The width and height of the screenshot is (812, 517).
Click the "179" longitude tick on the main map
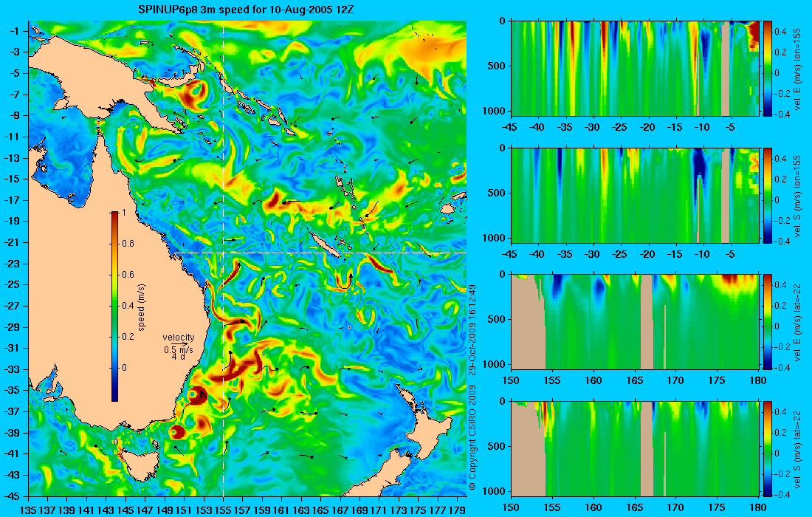[457, 510]
